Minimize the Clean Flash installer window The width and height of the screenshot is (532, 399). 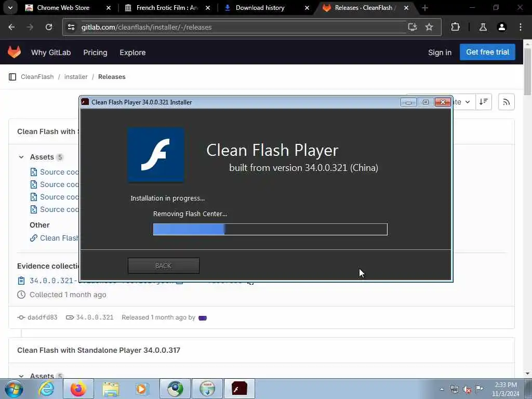click(x=408, y=102)
